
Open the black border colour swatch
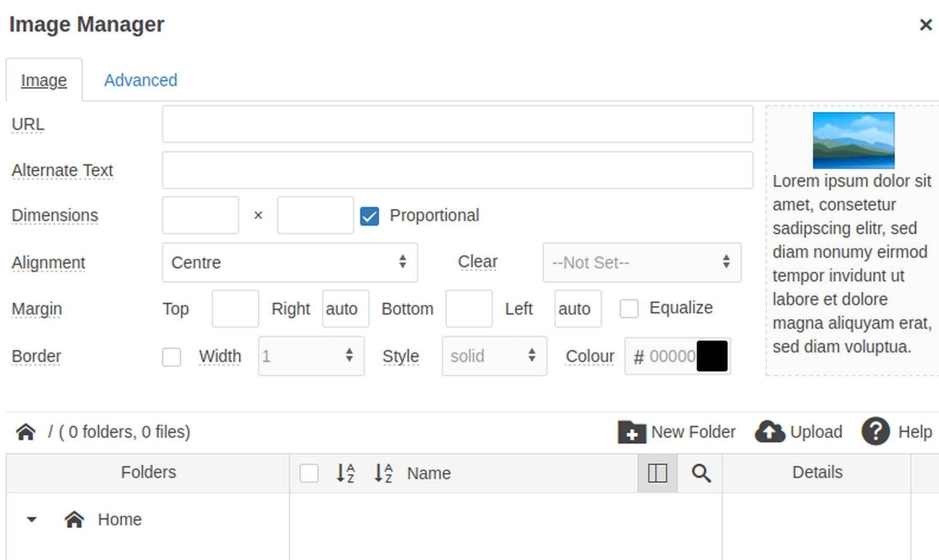click(x=712, y=356)
